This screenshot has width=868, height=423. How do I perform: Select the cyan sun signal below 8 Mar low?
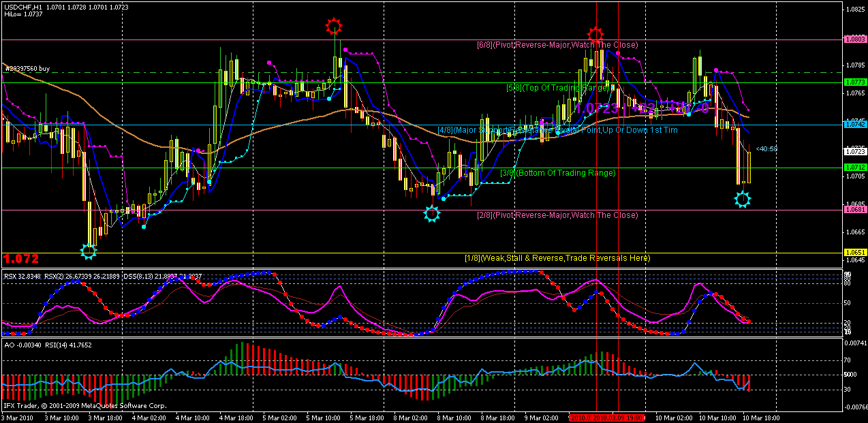(432, 215)
